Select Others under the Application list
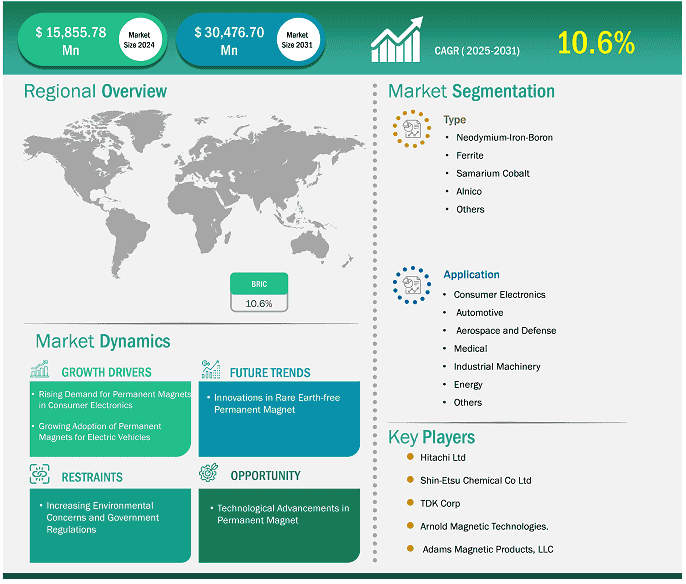686x584 pixels. tap(468, 402)
